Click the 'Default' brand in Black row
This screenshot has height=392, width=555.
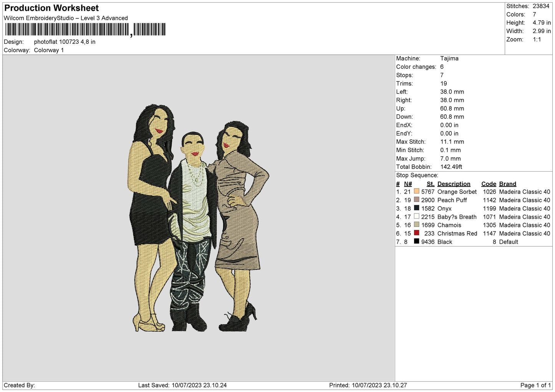pos(509,242)
